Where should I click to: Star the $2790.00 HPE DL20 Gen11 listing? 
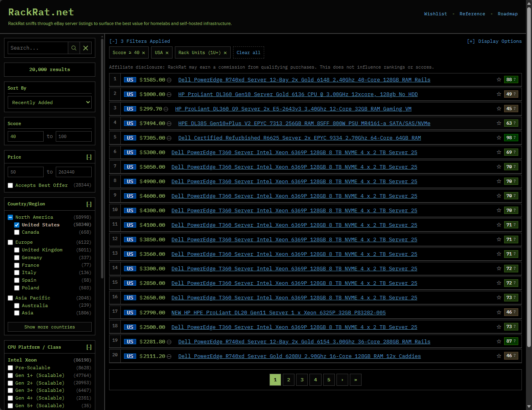point(499,312)
